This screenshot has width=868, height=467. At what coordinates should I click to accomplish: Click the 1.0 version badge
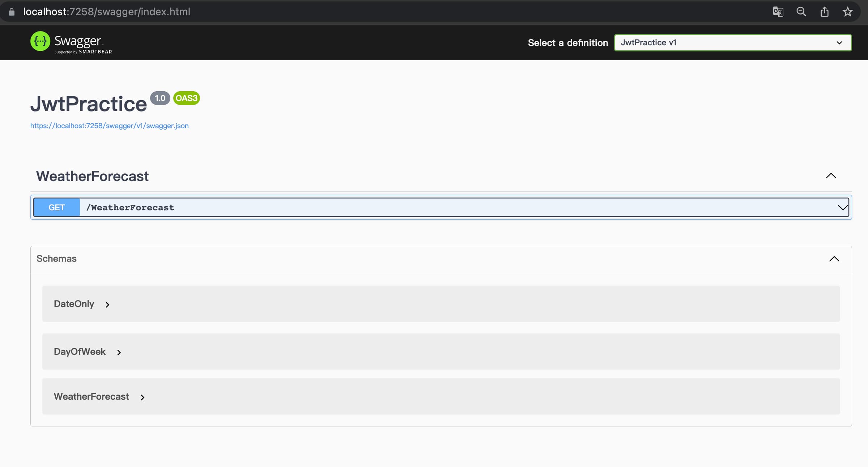(160, 98)
